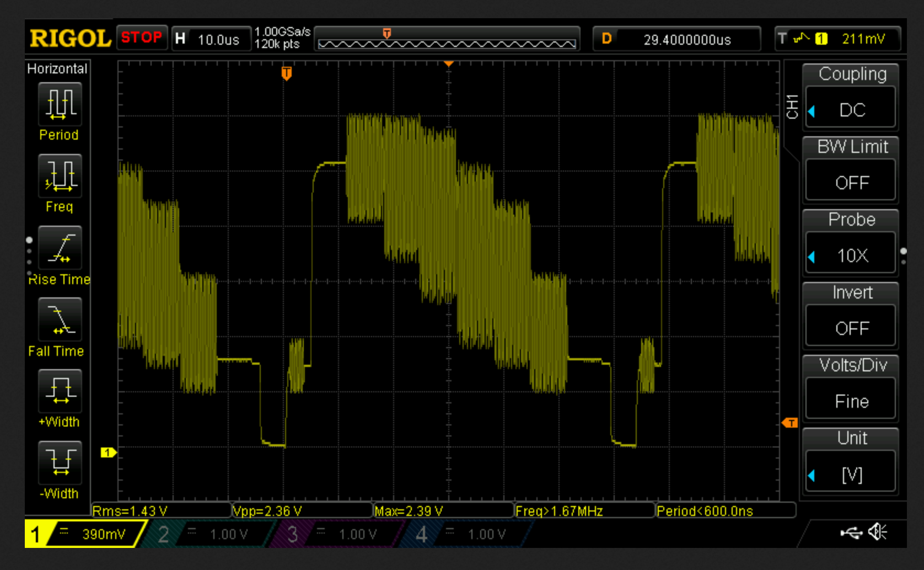This screenshot has width=924, height=570.
Task: Select the Fall Time measurement icon
Action: coord(60,319)
